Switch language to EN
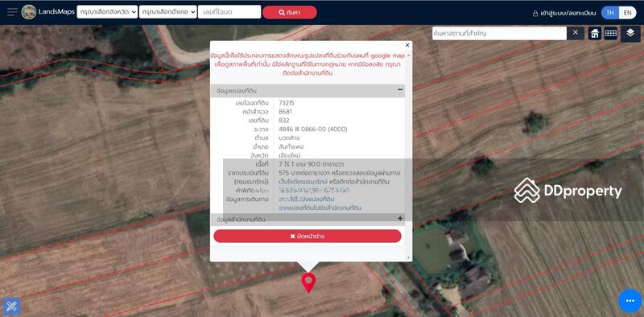The width and height of the screenshot is (644, 317). (x=627, y=12)
